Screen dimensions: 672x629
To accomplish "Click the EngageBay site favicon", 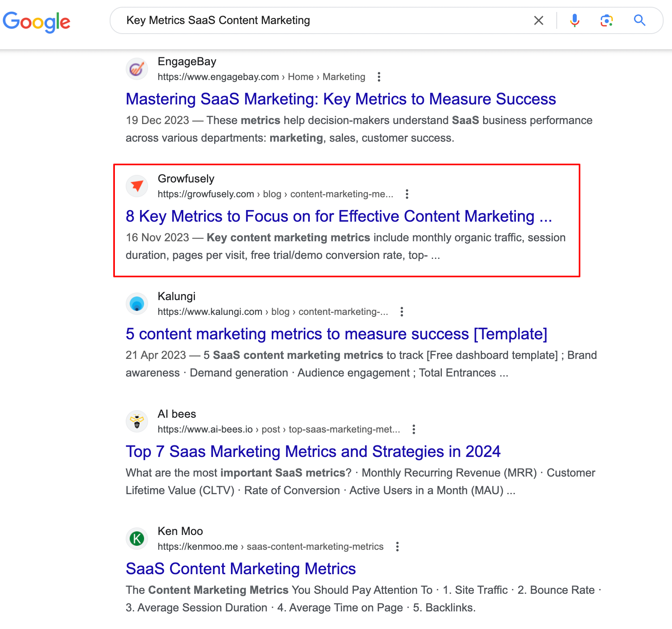I will click(137, 69).
